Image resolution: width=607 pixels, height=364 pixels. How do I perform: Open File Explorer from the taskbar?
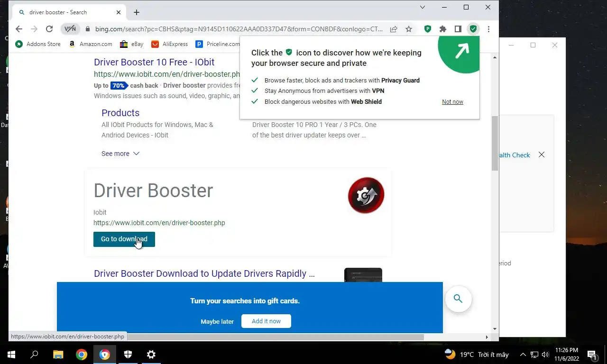pos(58,354)
